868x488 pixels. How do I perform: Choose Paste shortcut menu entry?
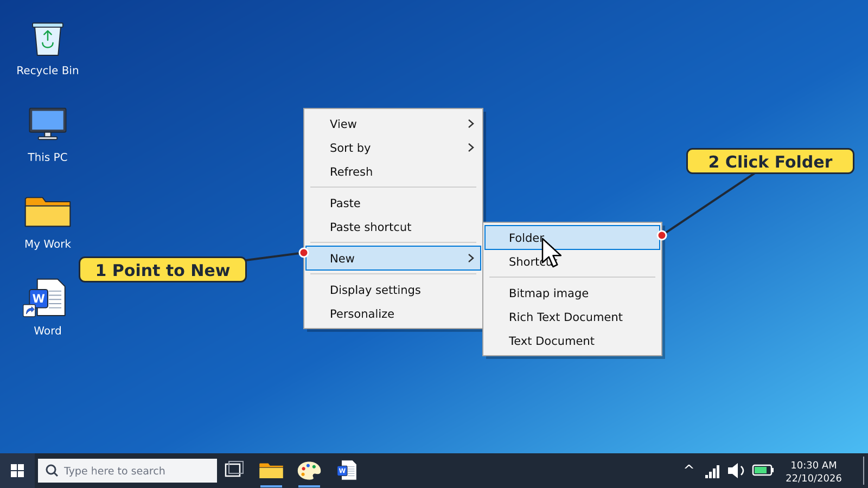393,227
